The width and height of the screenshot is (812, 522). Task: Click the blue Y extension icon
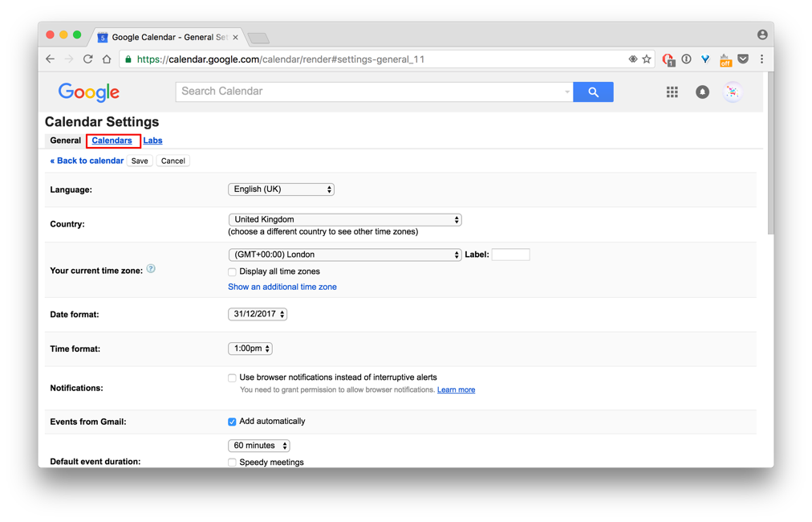pyautogui.click(x=705, y=59)
